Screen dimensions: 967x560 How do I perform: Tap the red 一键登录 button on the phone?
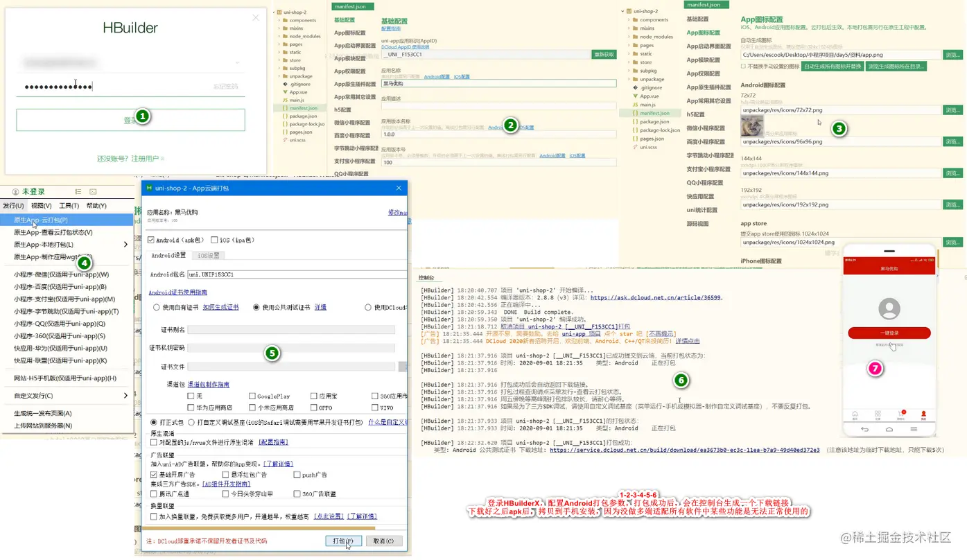[889, 333]
